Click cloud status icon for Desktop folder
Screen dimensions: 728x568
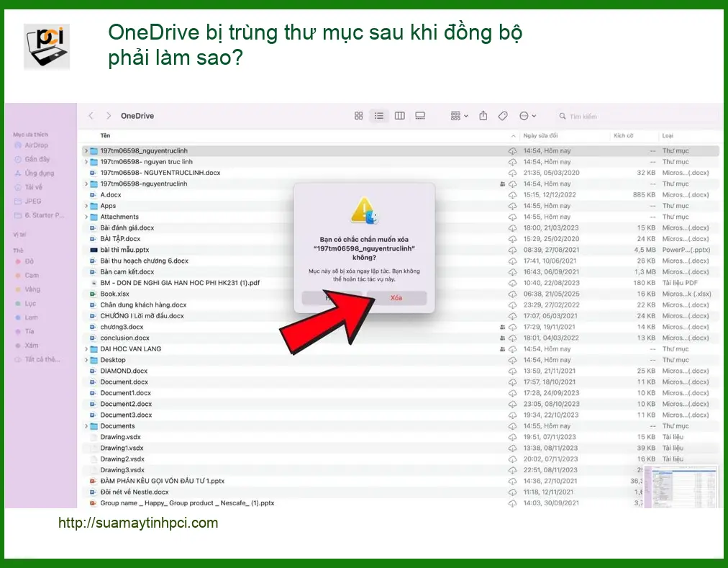click(513, 360)
